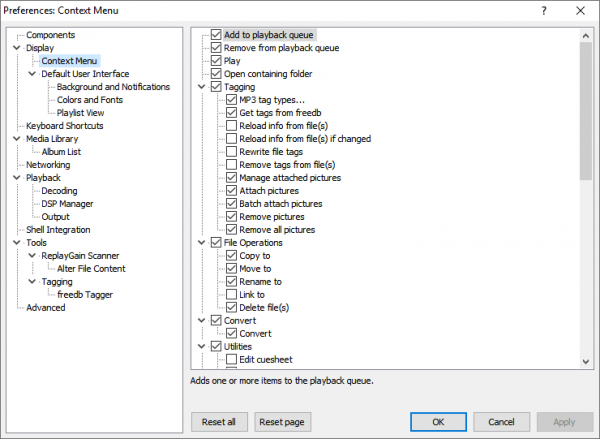The height and width of the screenshot is (439, 600).
Task: Click the Help question mark icon
Action: (x=543, y=10)
